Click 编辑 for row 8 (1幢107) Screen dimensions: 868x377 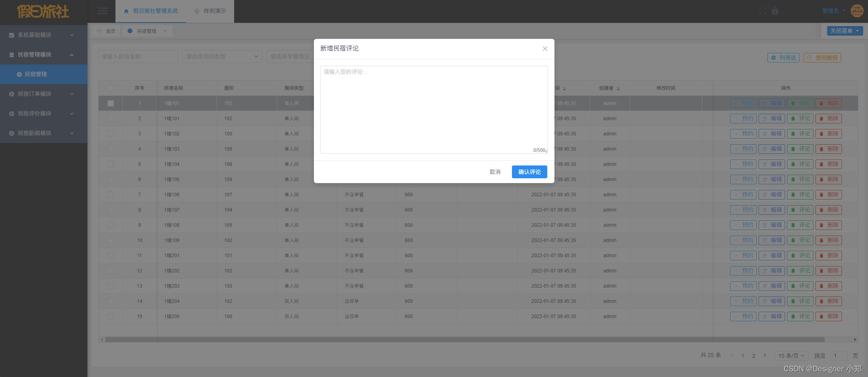[772, 210]
